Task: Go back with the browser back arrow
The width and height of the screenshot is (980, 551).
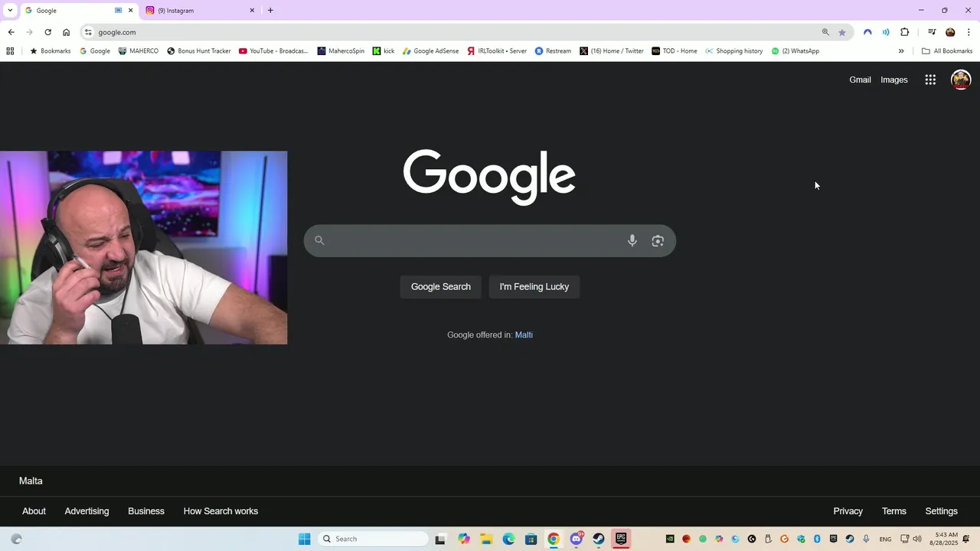Action: point(11,32)
